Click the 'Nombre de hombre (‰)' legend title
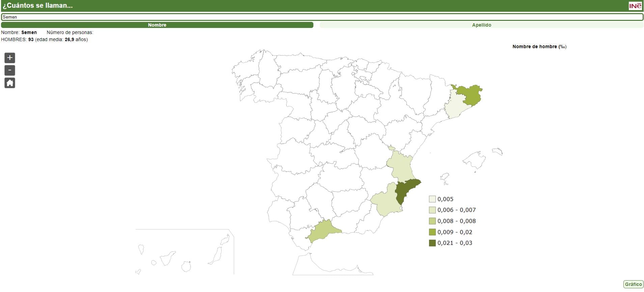 coord(539,46)
